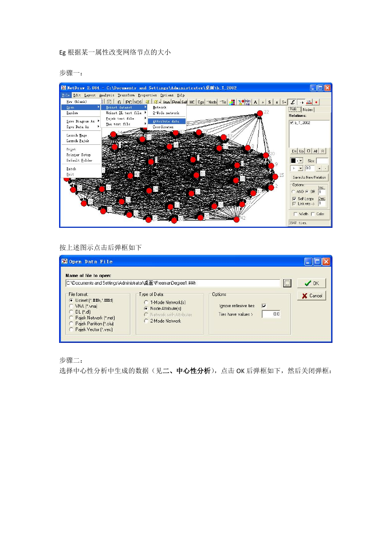392x554 pixels.
Task: Switch to the Nodes tab
Action: (308, 110)
